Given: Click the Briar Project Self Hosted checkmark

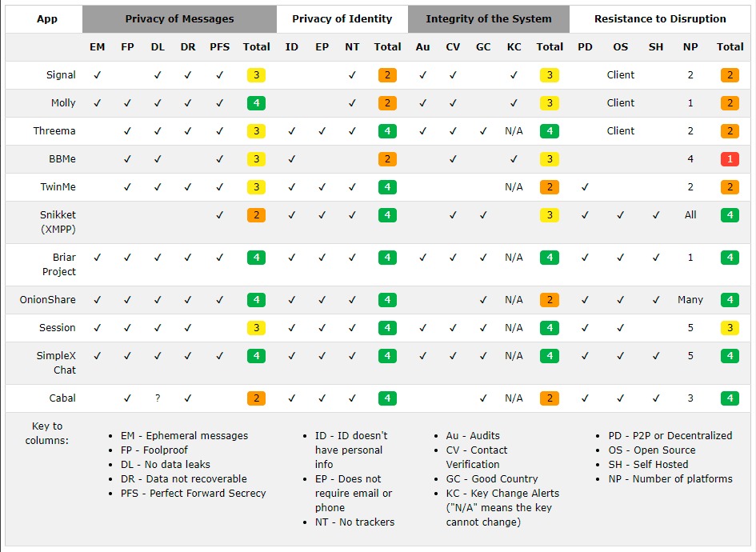Looking at the screenshot, I should click(x=656, y=258).
